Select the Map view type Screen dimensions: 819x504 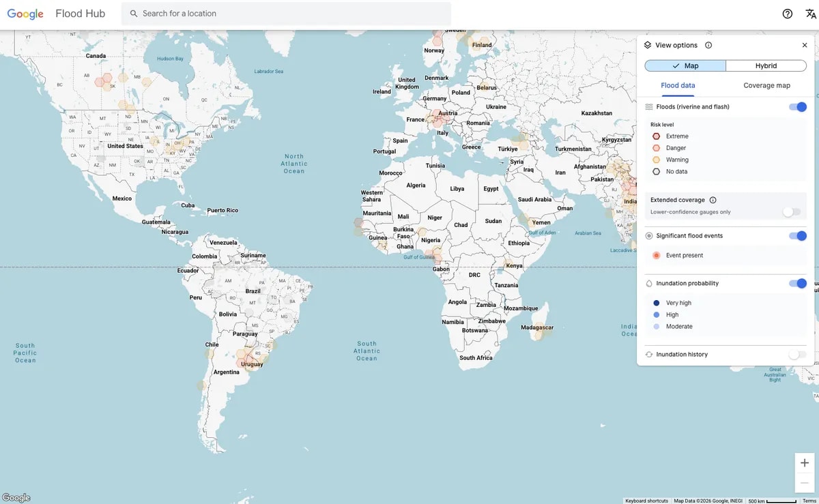pos(685,66)
